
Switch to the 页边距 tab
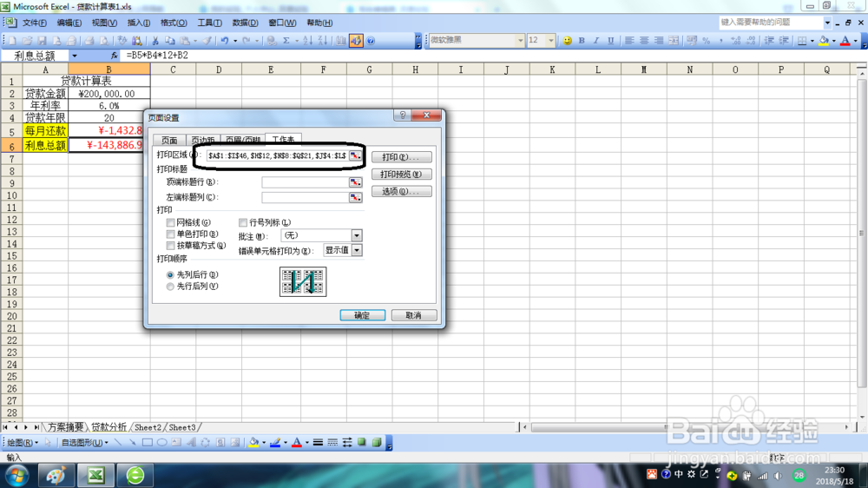tap(203, 140)
